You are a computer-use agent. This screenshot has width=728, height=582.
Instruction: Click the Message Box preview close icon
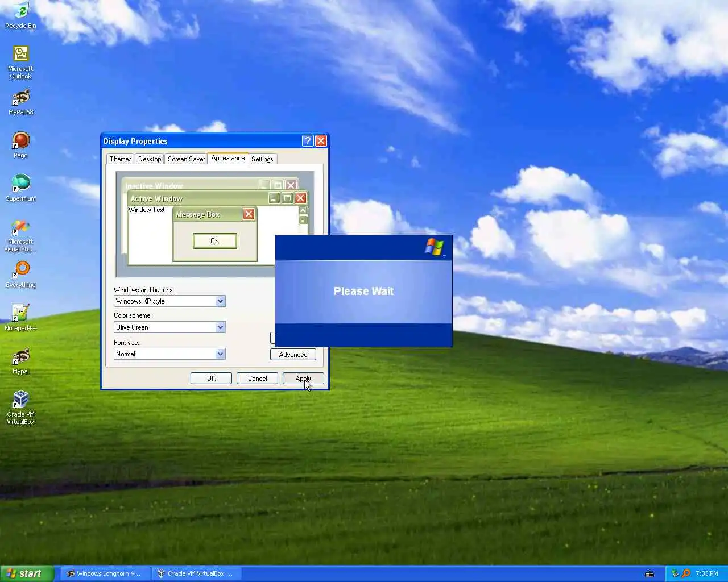click(x=249, y=214)
